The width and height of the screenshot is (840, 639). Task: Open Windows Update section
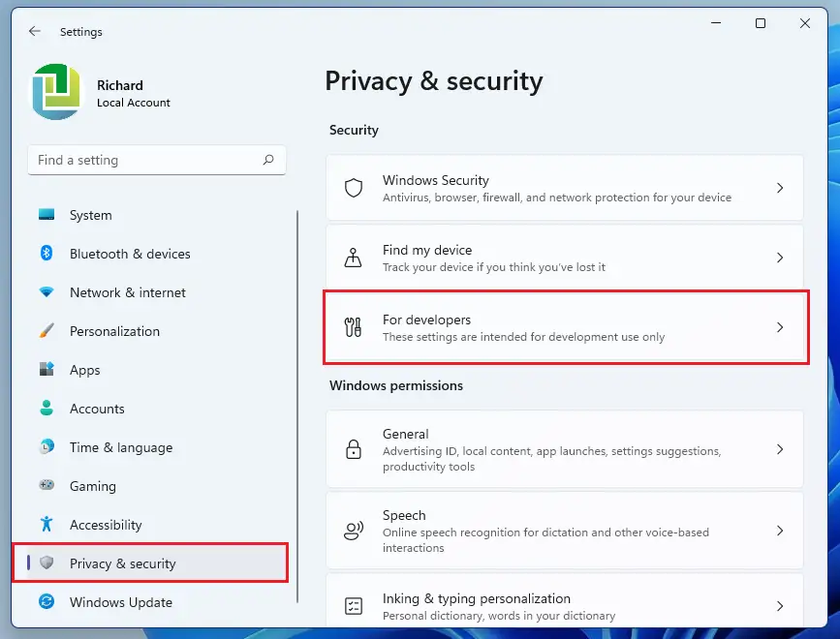pyautogui.click(x=120, y=602)
